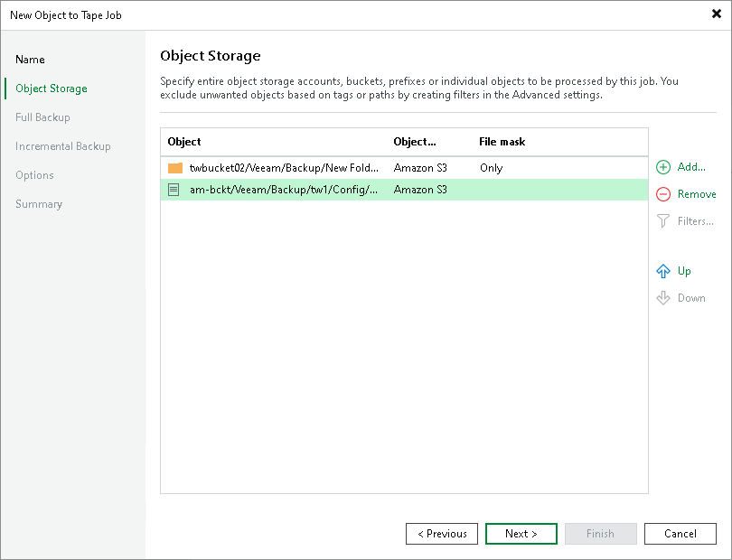Image resolution: width=732 pixels, height=560 pixels.
Task: Click the green plus Add icon
Action: pyautogui.click(x=663, y=167)
